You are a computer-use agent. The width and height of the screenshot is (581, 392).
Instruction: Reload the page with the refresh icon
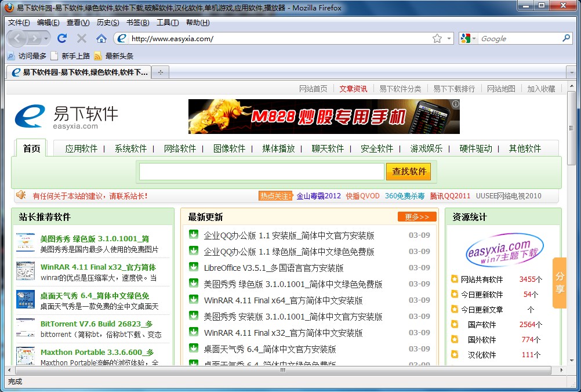pos(62,38)
